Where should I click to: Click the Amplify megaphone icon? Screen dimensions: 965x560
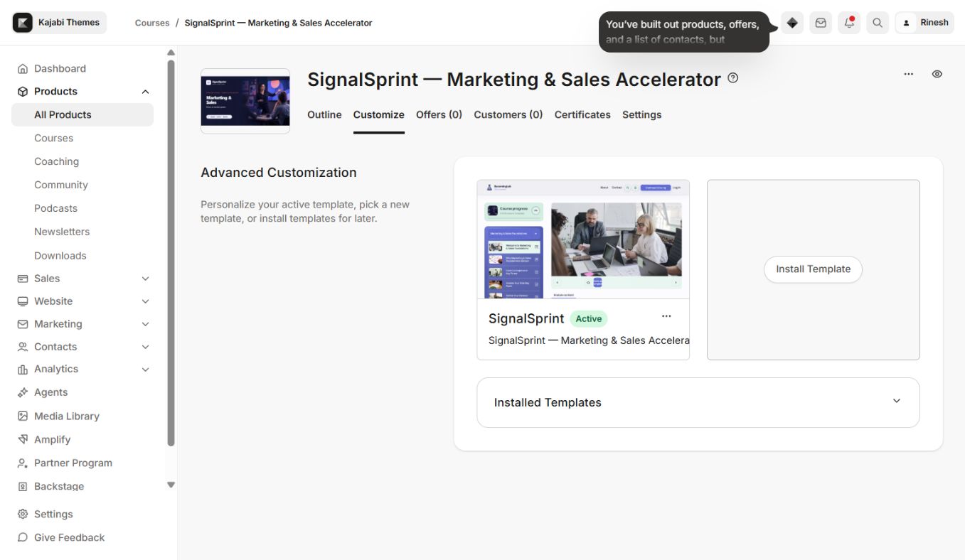[x=23, y=439]
